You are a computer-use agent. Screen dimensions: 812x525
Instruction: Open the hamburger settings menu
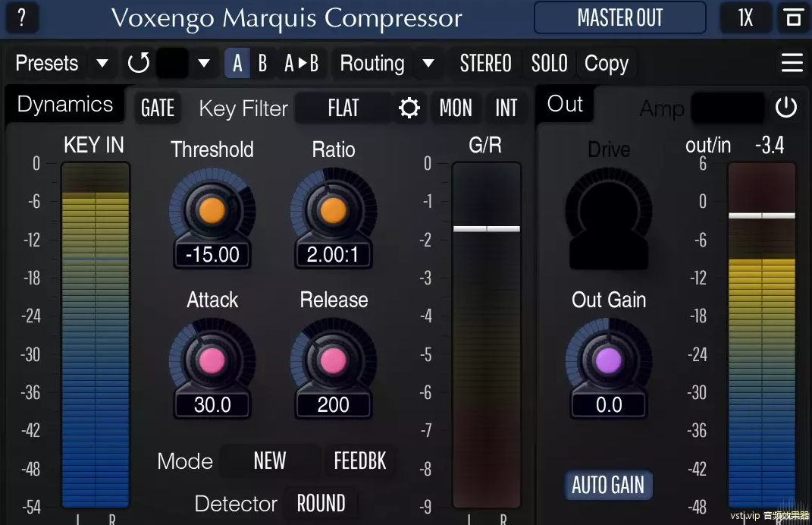coord(792,63)
